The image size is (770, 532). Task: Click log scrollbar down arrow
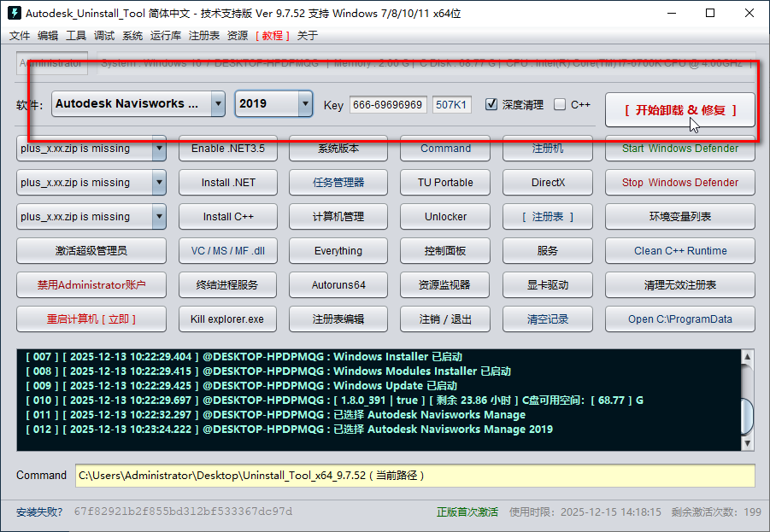pyautogui.click(x=747, y=443)
